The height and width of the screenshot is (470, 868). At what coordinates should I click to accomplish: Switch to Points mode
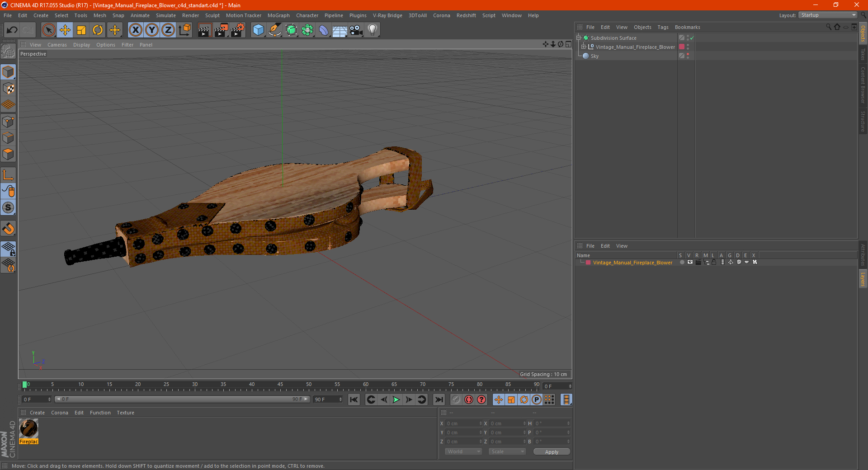[x=8, y=122]
